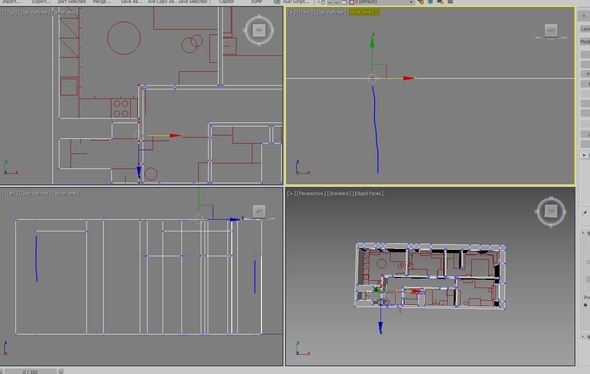Click the red X-axis arrow of Front gizmo
The image size is (590, 374).
point(408,78)
